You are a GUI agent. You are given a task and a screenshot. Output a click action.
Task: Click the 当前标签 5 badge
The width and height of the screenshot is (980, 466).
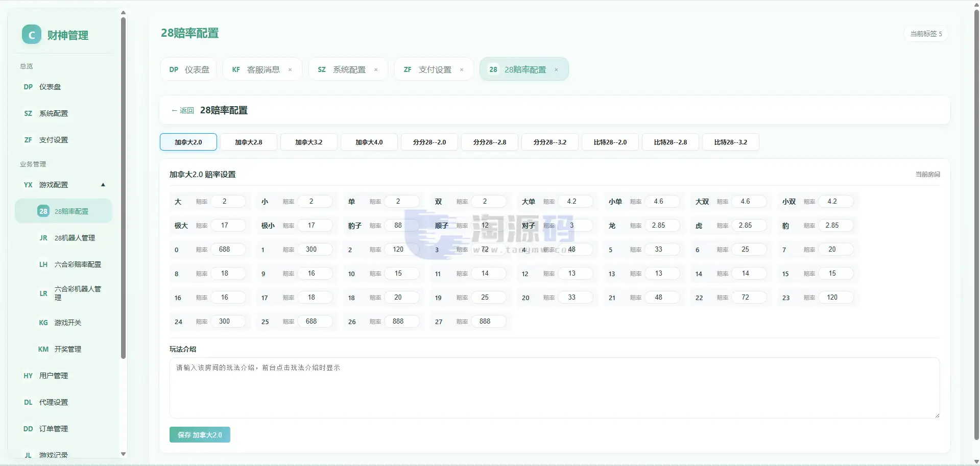point(926,34)
